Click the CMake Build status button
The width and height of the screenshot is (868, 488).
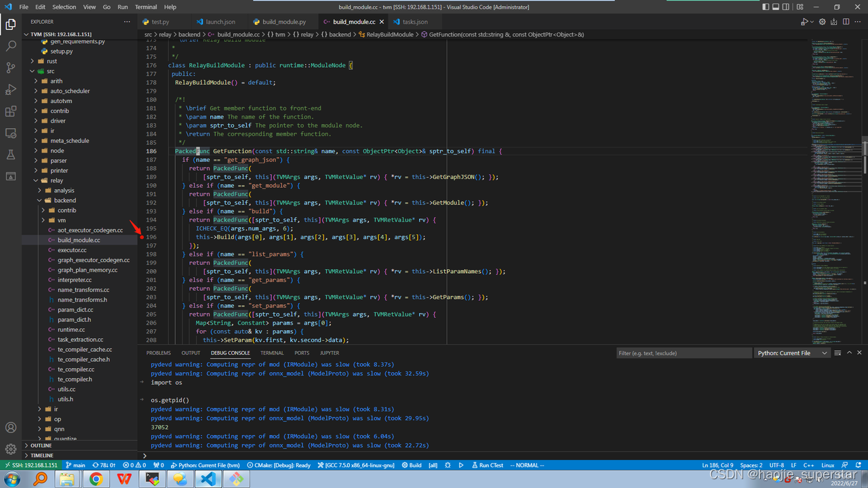click(x=412, y=466)
